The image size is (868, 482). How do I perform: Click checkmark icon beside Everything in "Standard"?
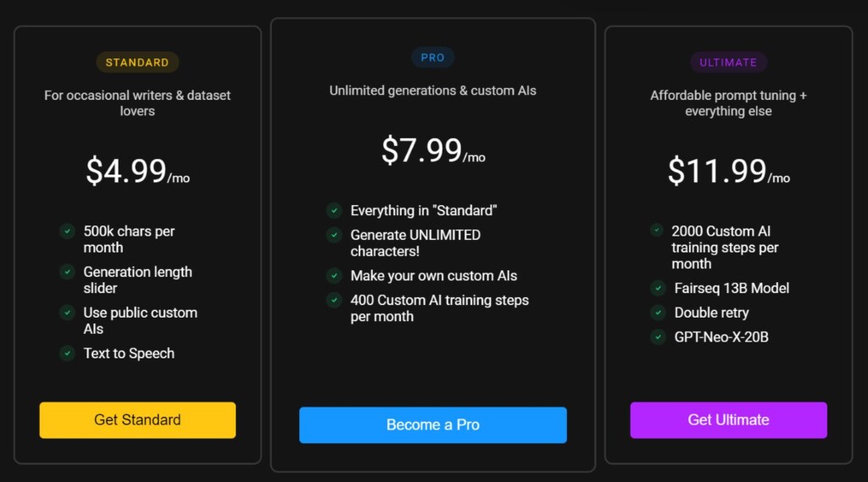334,210
